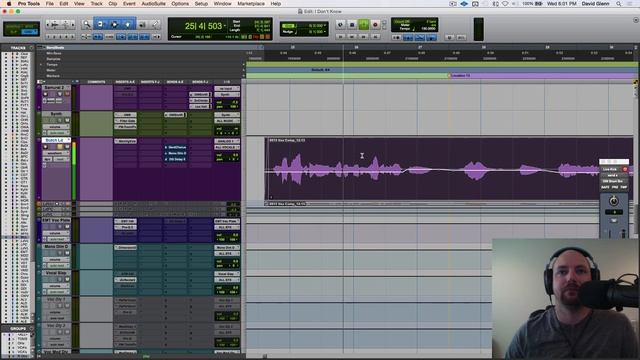Screen dimensions: 640x360
Task: Click the Butch Ld track name
Action: tap(54, 140)
